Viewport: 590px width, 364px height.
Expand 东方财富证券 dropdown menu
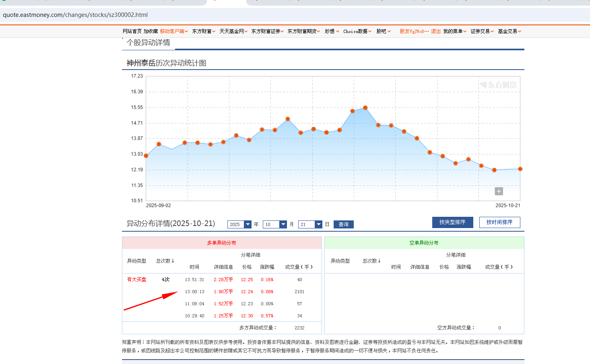click(x=268, y=31)
